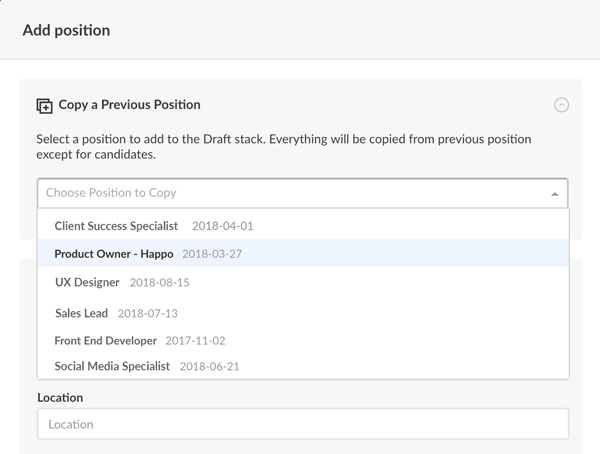Click the 2018-03-27 date in highlighted row
This screenshot has height=454, width=600.
click(212, 254)
